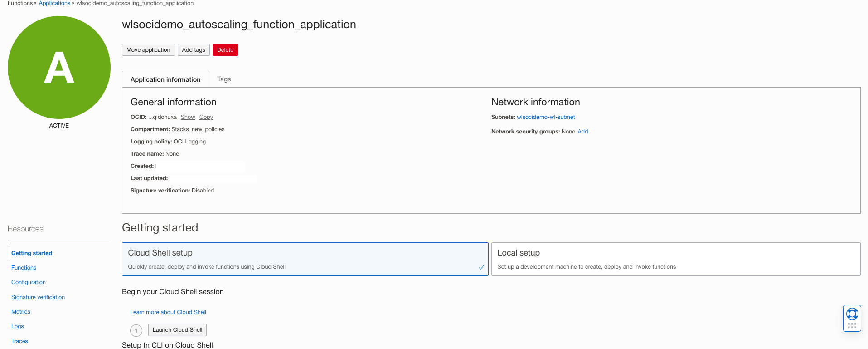The image size is (868, 349).
Task: Click the grid dots below help icon
Action: [852, 326]
